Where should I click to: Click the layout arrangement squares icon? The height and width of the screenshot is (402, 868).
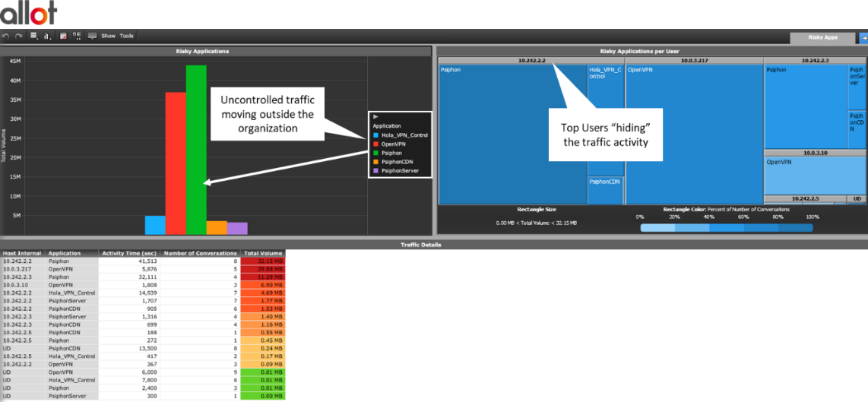(77, 36)
